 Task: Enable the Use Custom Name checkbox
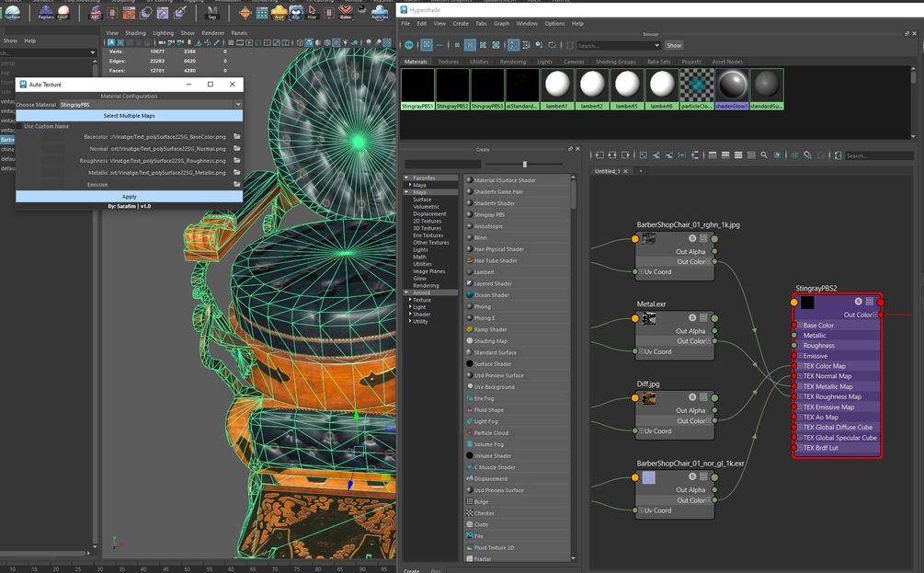coord(19,127)
